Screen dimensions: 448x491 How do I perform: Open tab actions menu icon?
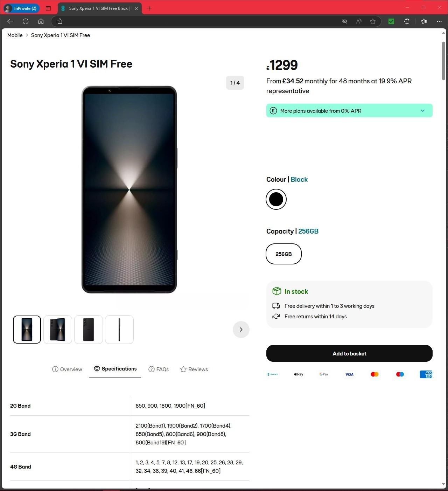pos(48,8)
